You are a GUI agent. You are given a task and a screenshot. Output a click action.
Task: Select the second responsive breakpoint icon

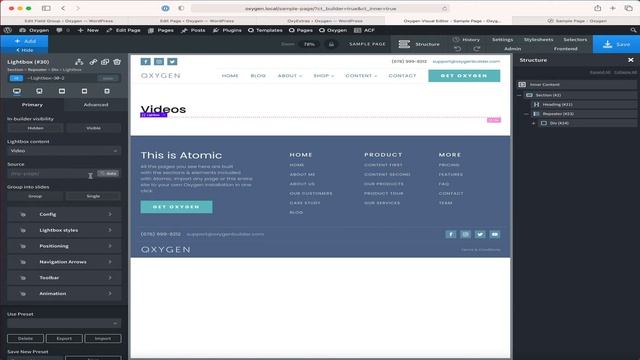(x=39, y=91)
